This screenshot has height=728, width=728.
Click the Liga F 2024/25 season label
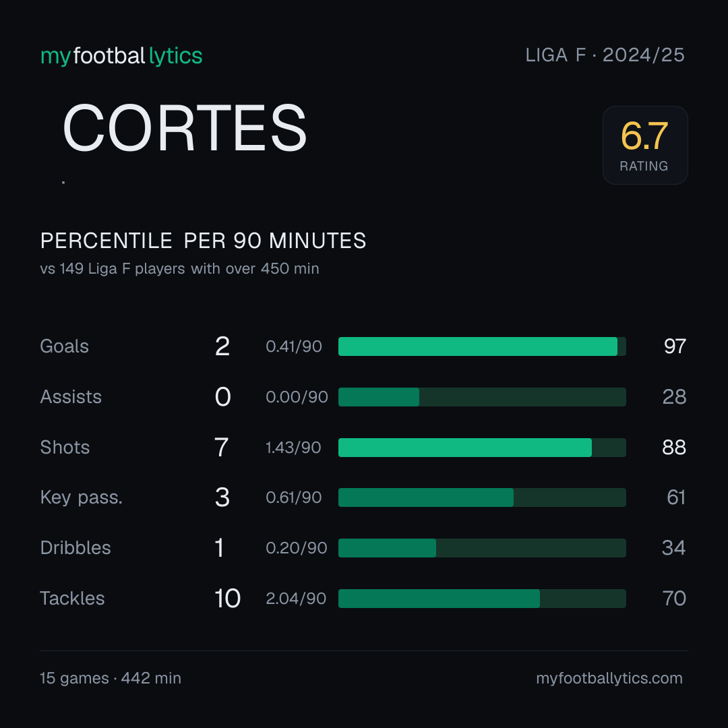(x=605, y=55)
